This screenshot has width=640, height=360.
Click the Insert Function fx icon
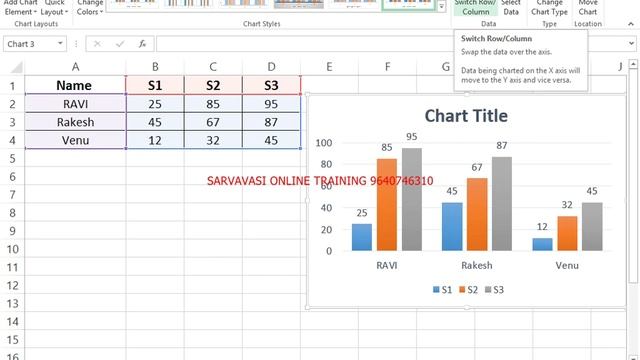click(142, 44)
